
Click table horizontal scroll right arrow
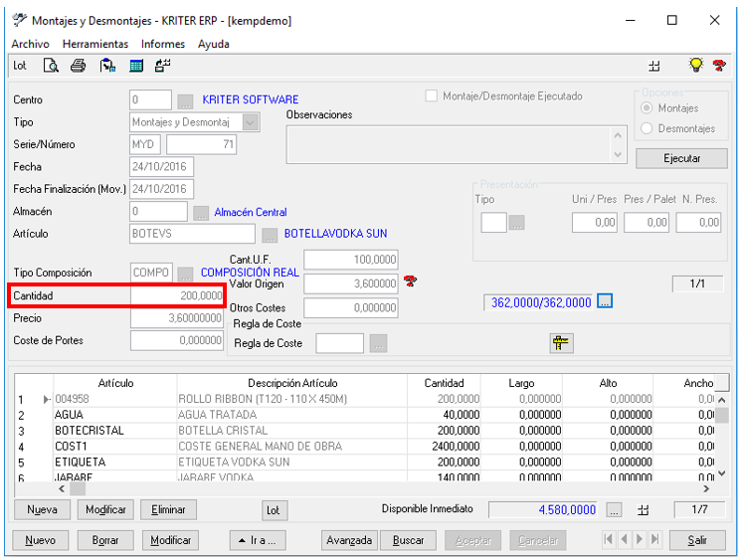[706, 489]
